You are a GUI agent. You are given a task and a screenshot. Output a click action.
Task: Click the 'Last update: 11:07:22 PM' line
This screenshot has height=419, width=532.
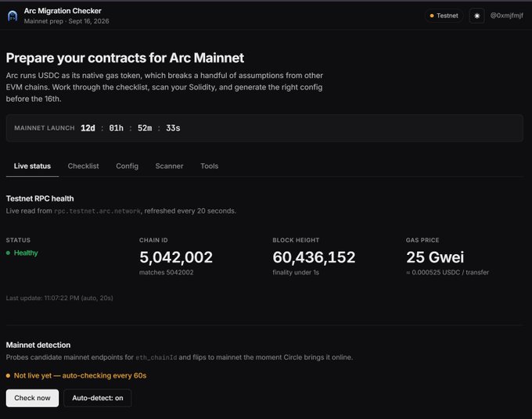coord(59,298)
